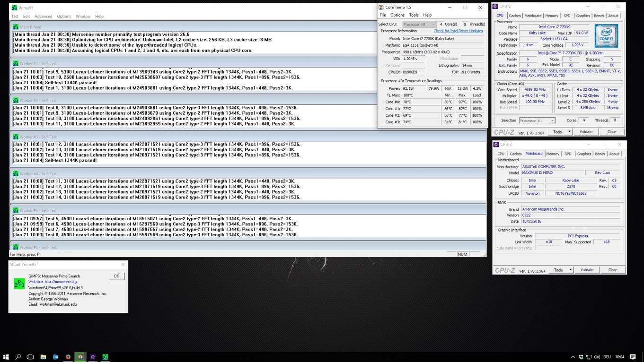This screenshot has width=644, height=362.
Task: Click Close button in CPU-Z mainboard window
Action: click(613, 270)
